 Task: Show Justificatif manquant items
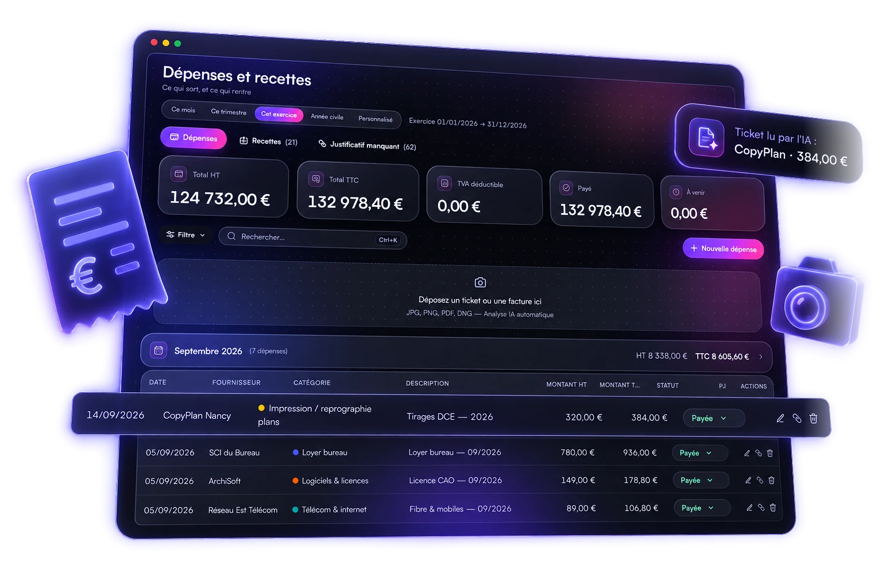(367, 145)
